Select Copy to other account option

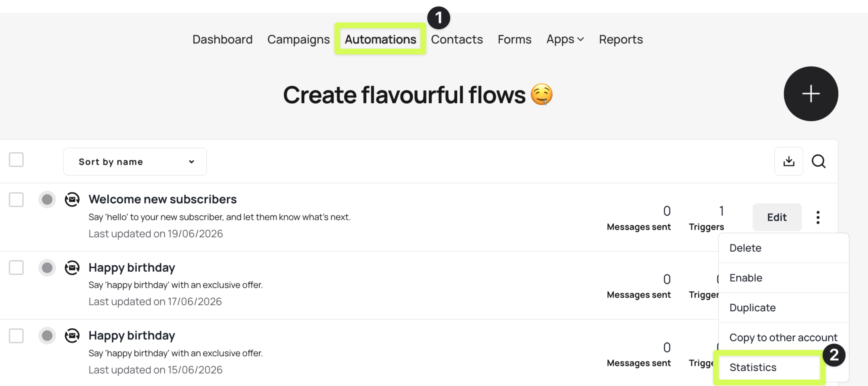783,337
